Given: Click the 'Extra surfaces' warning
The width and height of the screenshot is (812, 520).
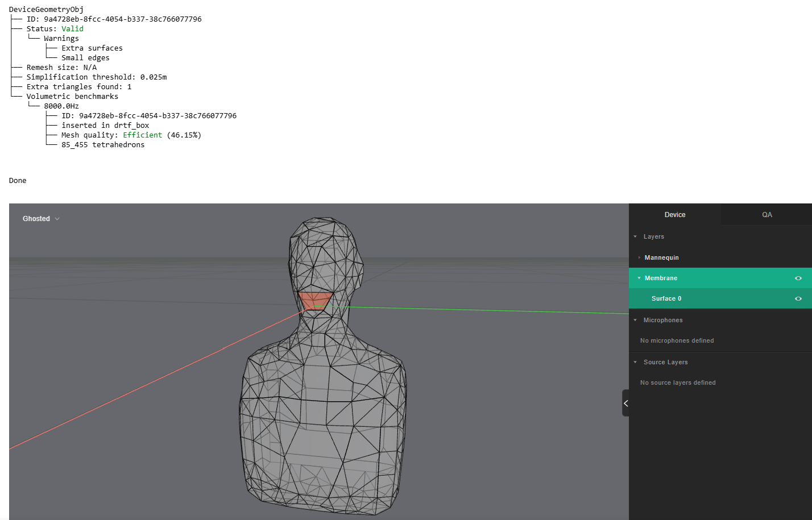Looking at the screenshot, I should pyautogui.click(x=92, y=48).
